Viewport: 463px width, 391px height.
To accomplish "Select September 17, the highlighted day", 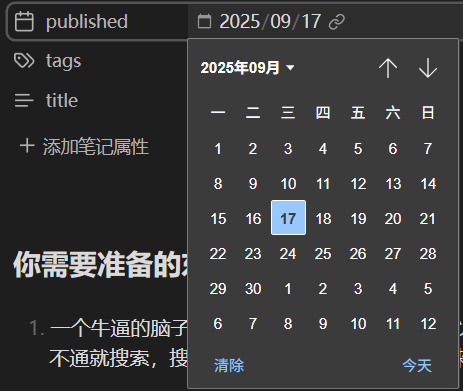I will [288, 218].
